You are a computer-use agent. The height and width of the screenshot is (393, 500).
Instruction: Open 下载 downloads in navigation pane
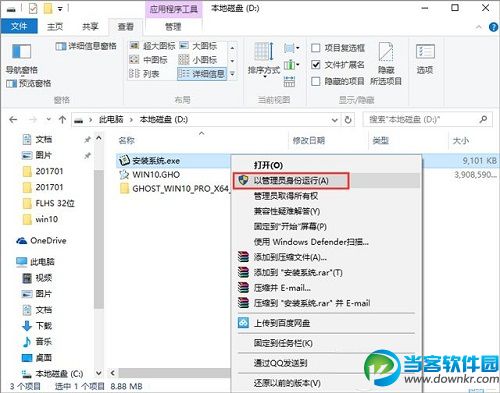click(37, 326)
